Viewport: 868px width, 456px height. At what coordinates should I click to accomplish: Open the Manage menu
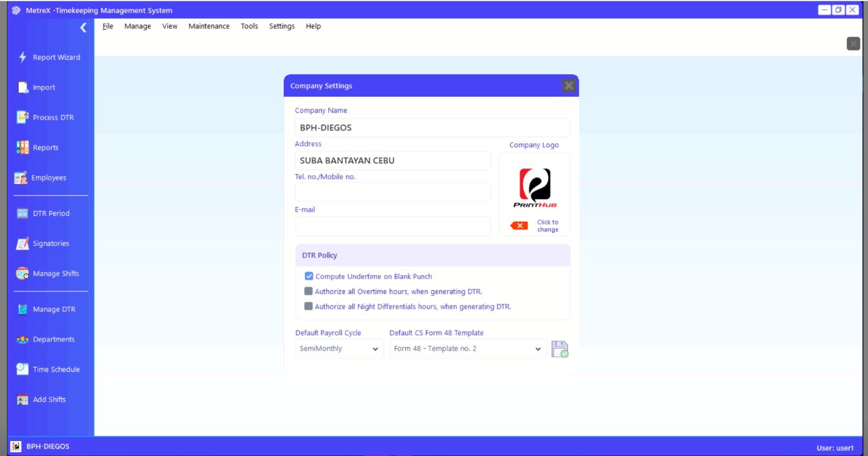[137, 26]
